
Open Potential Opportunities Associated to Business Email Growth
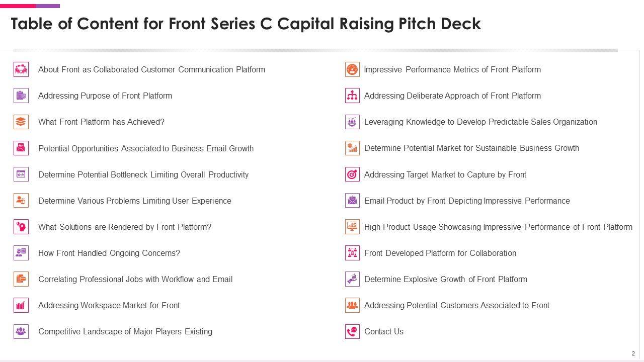146,148
